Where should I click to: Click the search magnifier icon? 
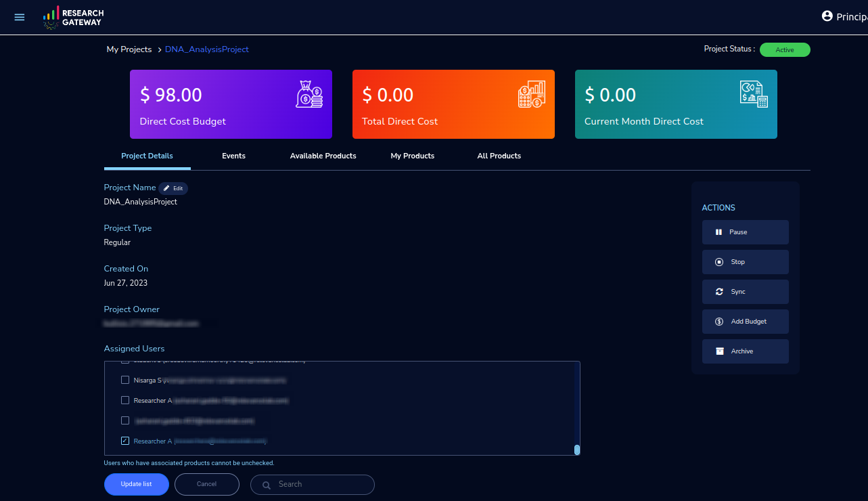click(x=267, y=485)
